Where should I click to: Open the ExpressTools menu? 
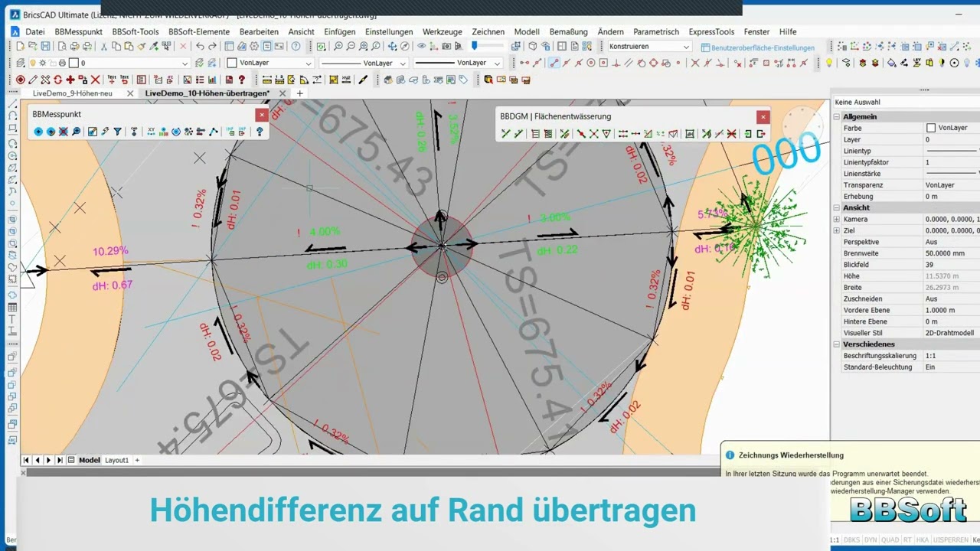tap(711, 31)
